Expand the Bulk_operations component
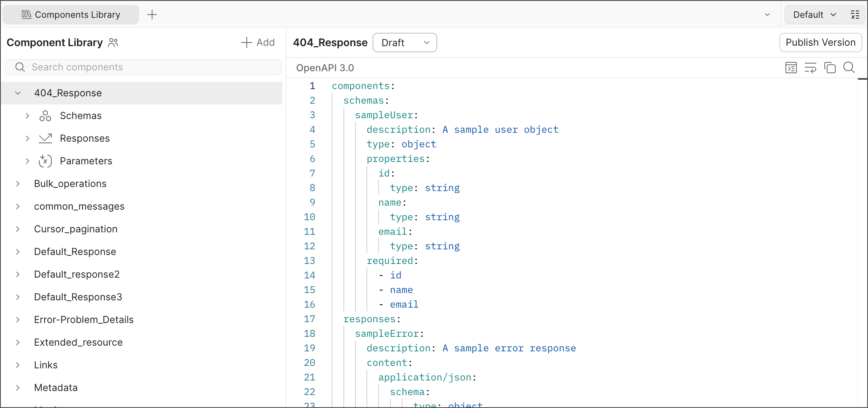 18,184
